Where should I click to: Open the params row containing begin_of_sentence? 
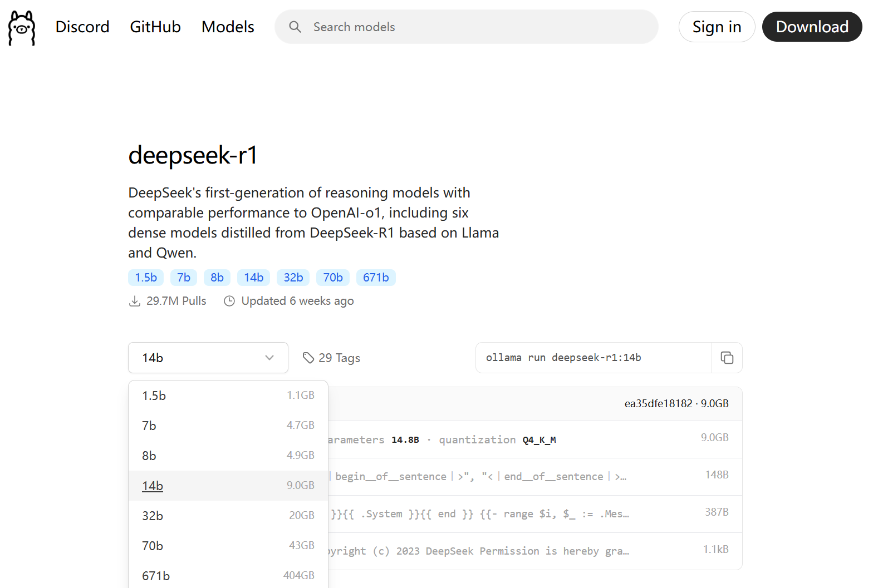pyautogui.click(x=535, y=477)
